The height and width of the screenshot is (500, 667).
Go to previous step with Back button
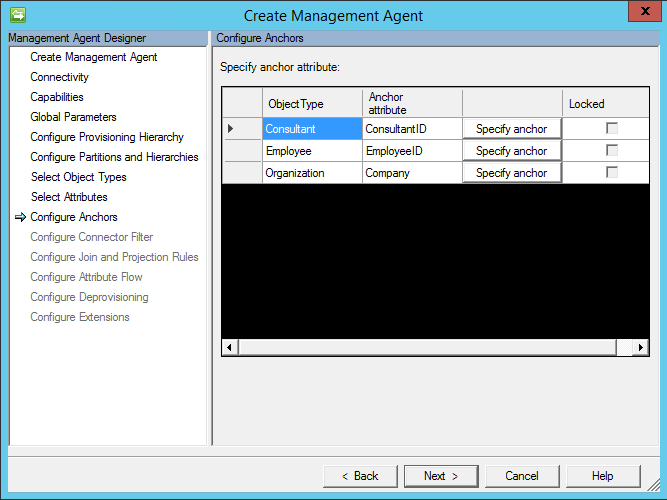point(360,476)
